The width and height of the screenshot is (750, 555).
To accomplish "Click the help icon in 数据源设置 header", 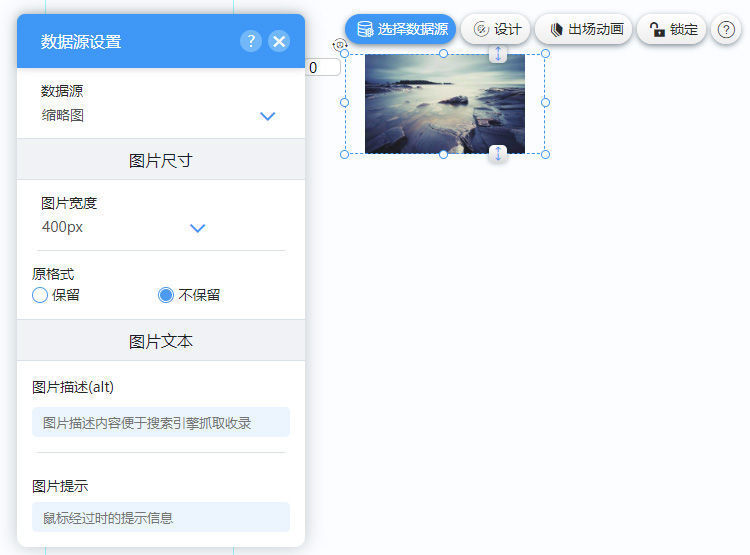I will point(251,41).
